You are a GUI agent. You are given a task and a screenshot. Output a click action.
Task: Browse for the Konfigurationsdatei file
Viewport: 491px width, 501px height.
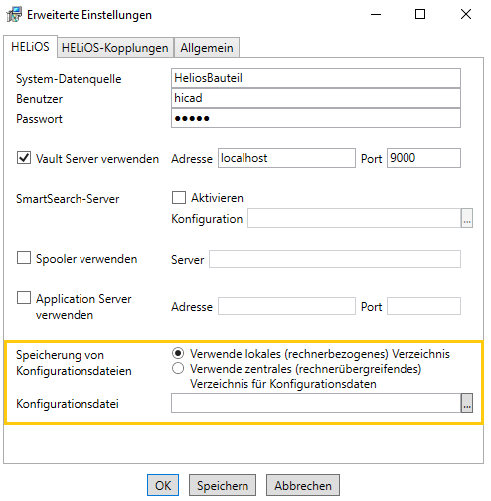pyautogui.click(x=467, y=403)
